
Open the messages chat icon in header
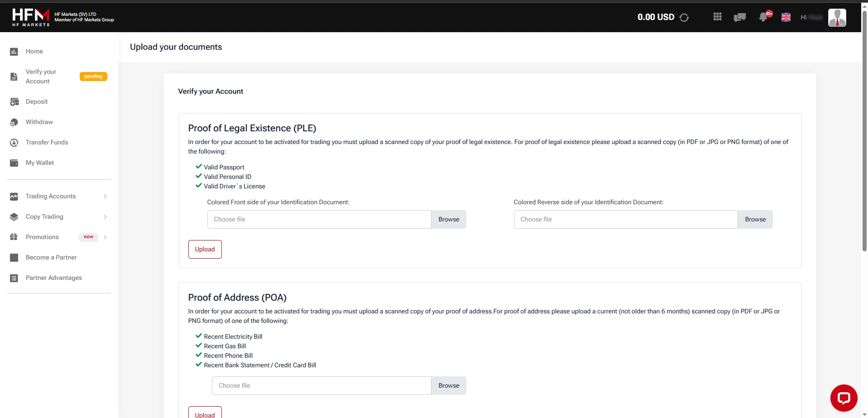(x=739, y=17)
